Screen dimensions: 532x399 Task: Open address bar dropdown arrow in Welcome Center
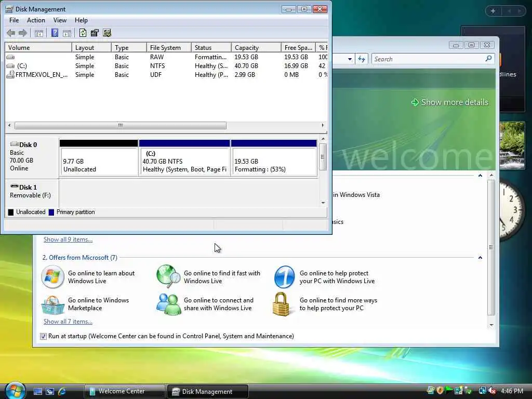pos(350,59)
